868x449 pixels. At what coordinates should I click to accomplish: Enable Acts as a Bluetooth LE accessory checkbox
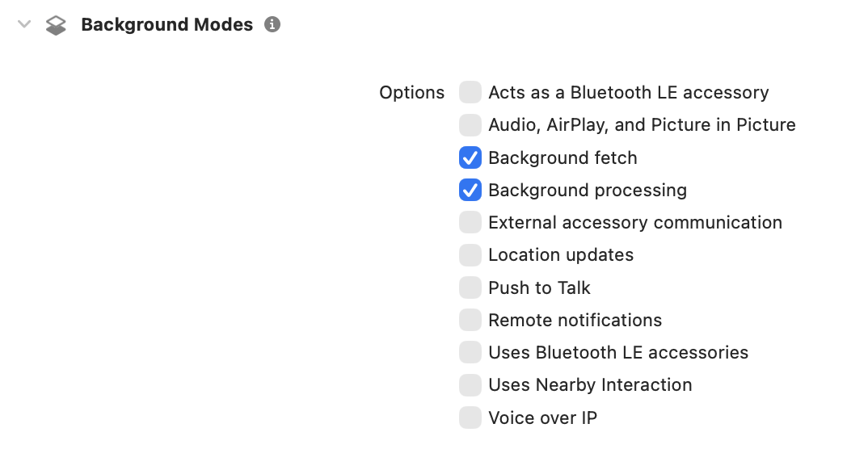pos(470,93)
